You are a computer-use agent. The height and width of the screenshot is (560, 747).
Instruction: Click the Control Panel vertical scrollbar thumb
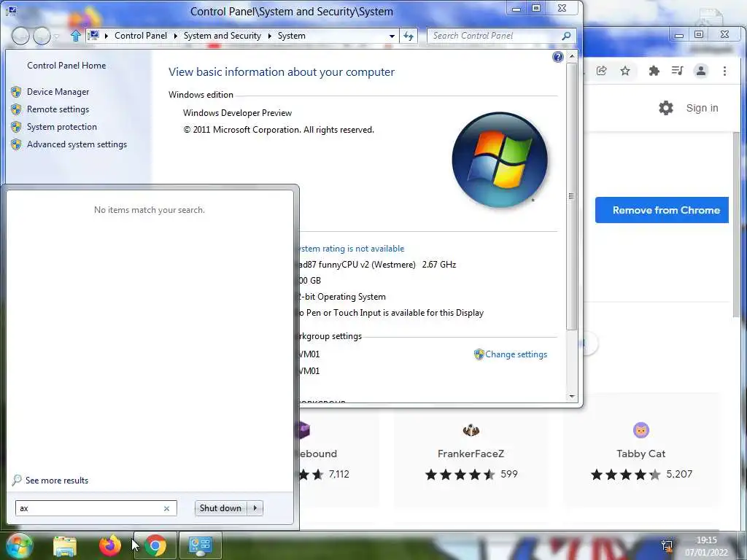[x=572, y=196]
